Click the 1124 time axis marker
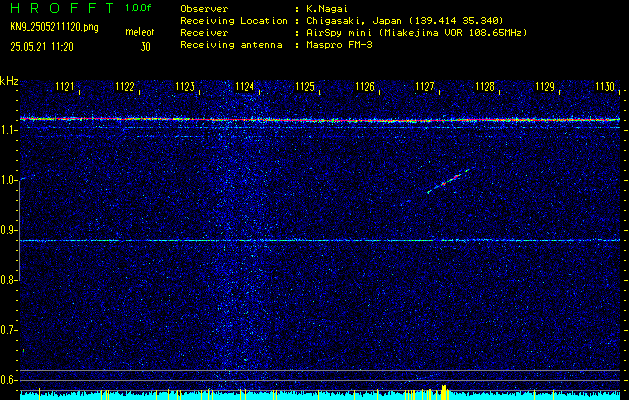Image resolution: width=629 pixels, height=400 pixels. [245, 86]
